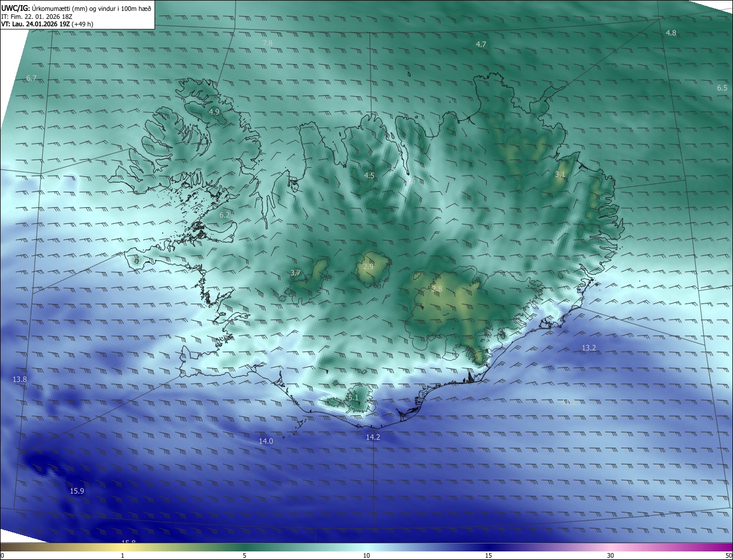The image size is (733, 560).
Task: Select the initial time line 'IT: Fim. 22. 01. 2026 18Z'
Action: click(37, 17)
